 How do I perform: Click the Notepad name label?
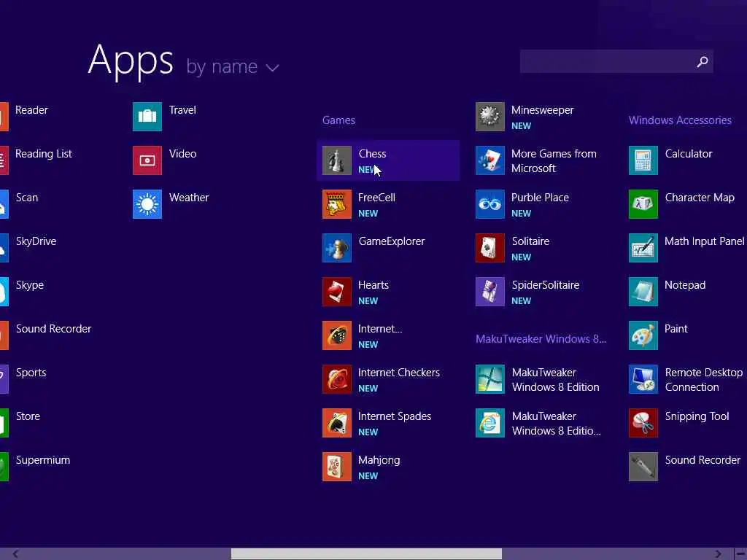point(685,285)
